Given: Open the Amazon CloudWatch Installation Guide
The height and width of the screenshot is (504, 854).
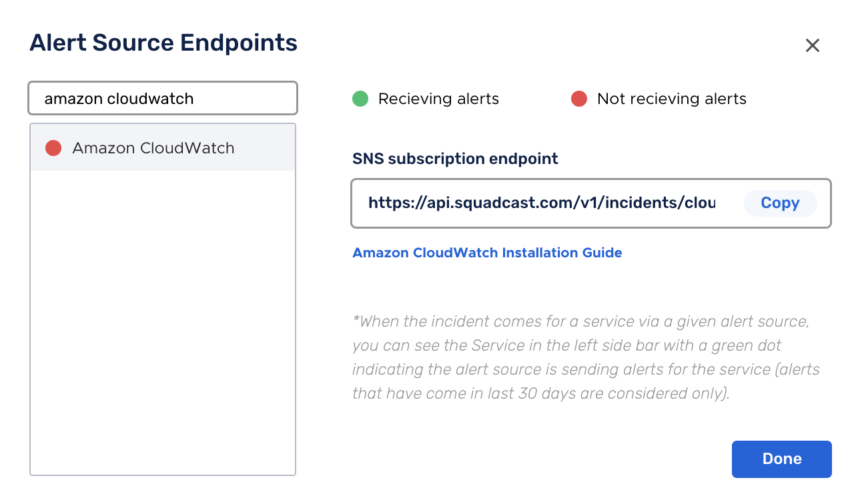Looking at the screenshot, I should [x=487, y=253].
